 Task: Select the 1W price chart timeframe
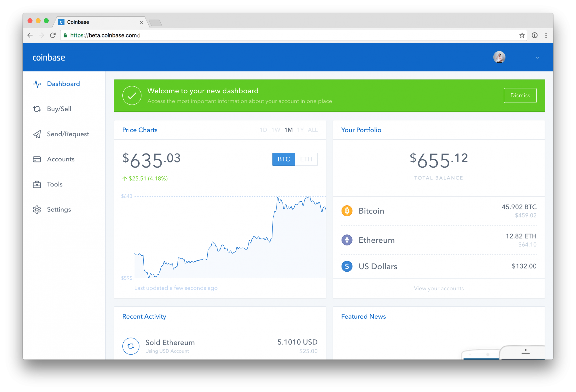point(263,130)
